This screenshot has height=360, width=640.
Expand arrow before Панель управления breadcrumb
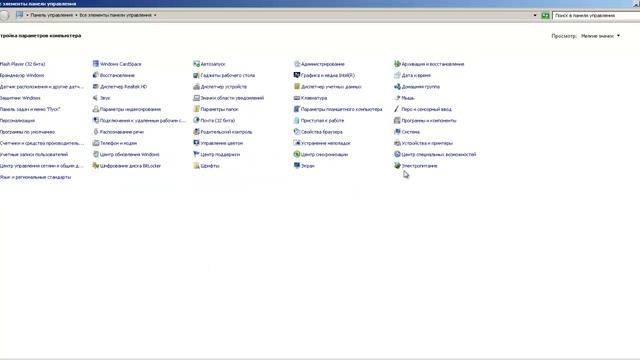27,15
